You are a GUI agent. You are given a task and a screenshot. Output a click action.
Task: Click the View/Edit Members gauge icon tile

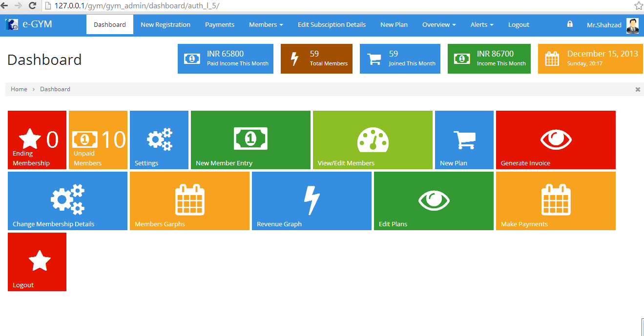[373, 140]
